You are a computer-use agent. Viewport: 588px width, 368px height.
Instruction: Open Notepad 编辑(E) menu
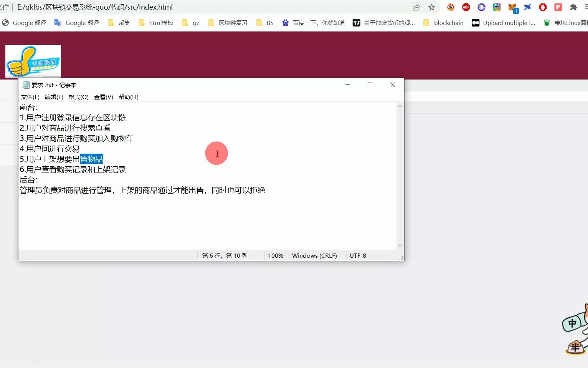[54, 97]
